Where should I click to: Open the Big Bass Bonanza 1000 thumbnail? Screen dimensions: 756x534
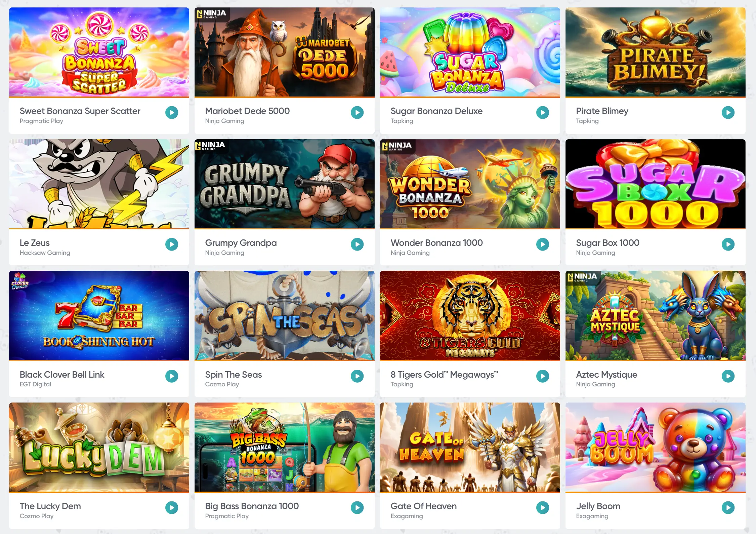click(x=285, y=447)
